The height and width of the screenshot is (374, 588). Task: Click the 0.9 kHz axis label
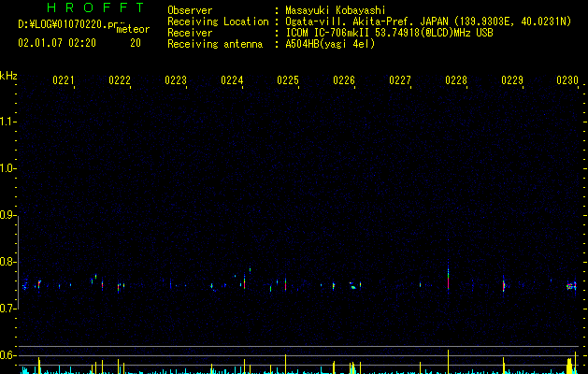point(7,215)
